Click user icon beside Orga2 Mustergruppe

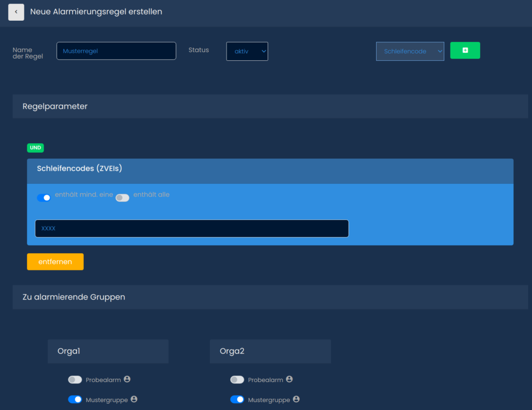tap(296, 399)
